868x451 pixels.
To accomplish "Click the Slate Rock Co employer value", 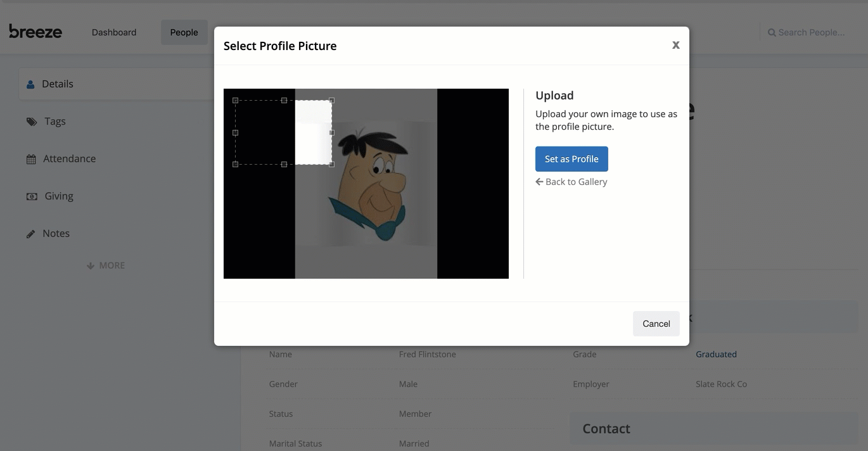I will tap(721, 384).
